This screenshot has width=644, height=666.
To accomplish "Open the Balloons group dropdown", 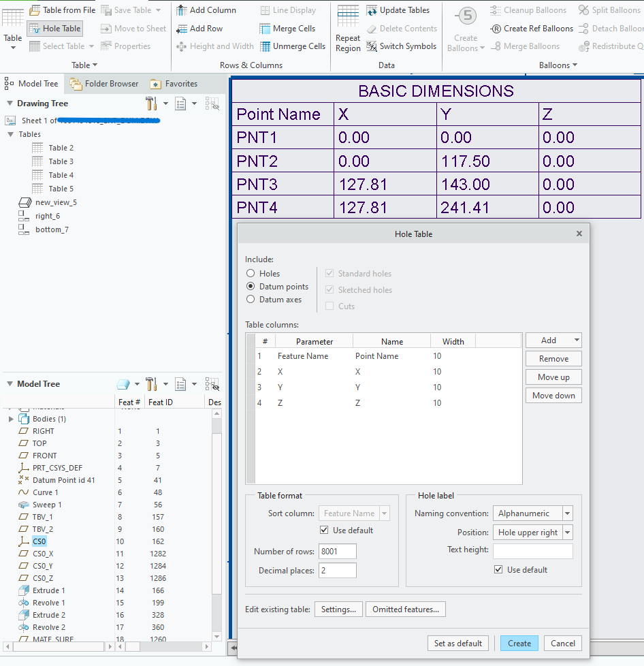I will point(575,65).
